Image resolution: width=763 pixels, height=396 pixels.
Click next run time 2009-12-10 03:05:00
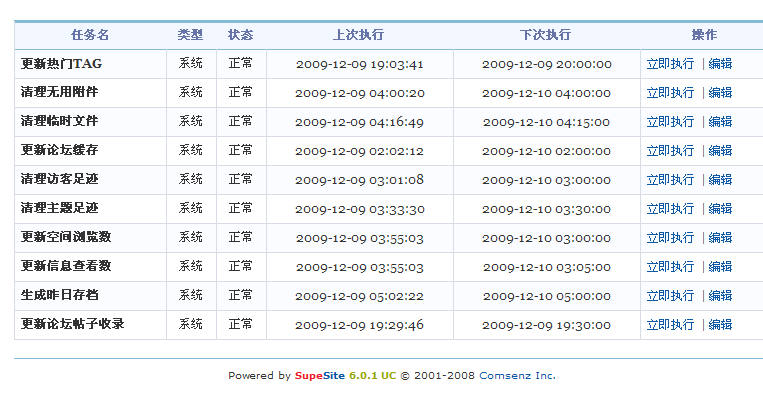(x=546, y=268)
